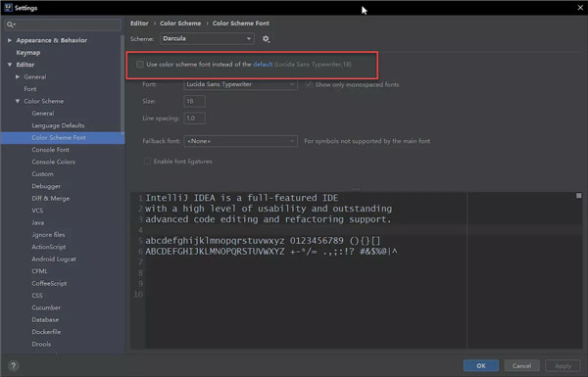
Task: Click preview line 'IntelliJ IDEA is a full-featured IDE'
Action: point(241,198)
